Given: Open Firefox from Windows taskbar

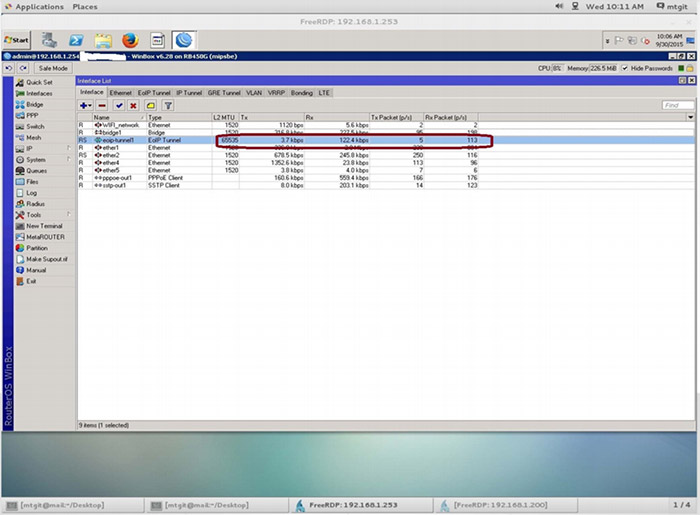Looking at the screenshot, I should click(x=130, y=40).
